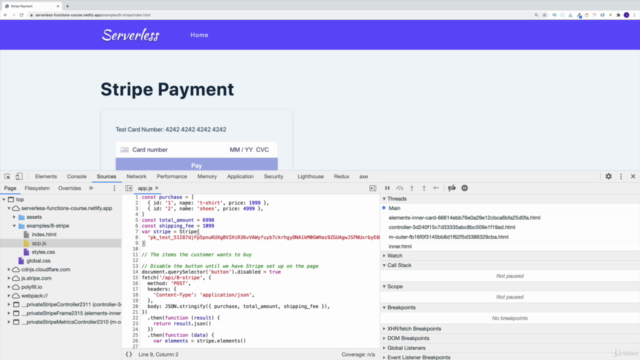Select the Main thread entry
This screenshot has width=640, height=360.
pyautogui.click(x=394, y=208)
